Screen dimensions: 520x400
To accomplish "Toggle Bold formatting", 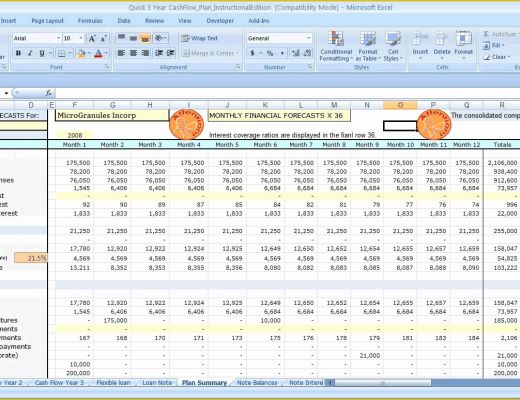I will 19,53.
